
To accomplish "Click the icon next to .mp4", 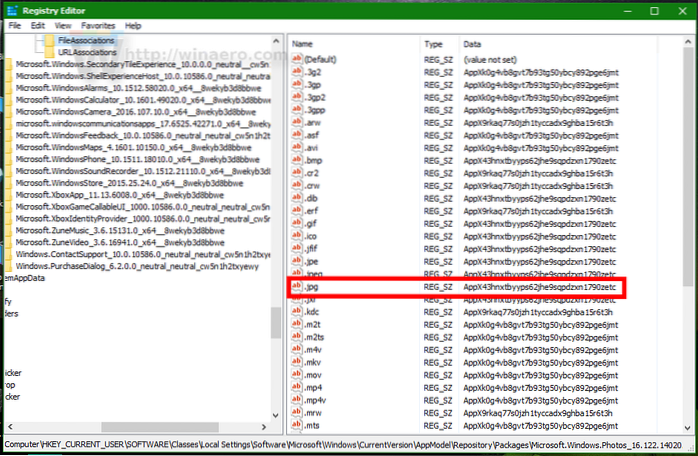I will [297, 386].
